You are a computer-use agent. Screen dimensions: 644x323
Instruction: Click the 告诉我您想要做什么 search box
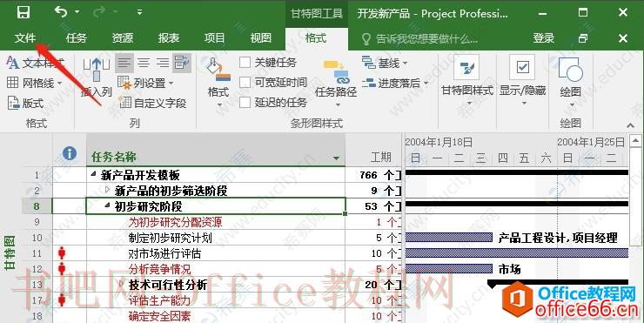[x=419, y=39]
